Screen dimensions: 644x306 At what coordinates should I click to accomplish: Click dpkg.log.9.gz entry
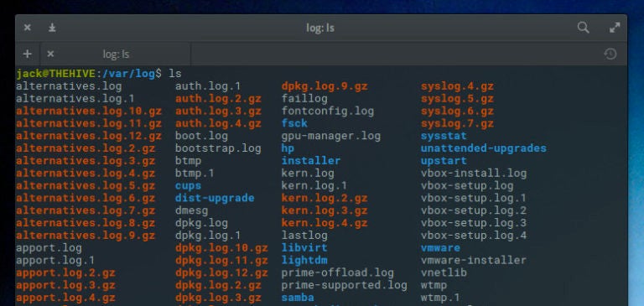tap(325, 86)
